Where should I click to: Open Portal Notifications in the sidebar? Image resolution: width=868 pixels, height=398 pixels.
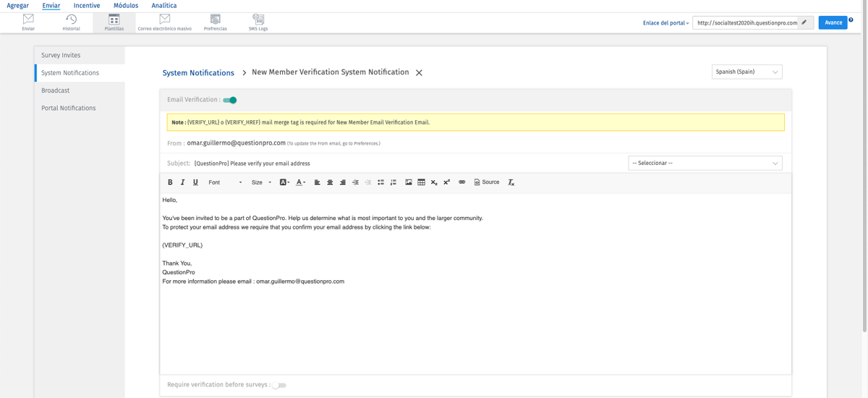[x=69, y=108]
